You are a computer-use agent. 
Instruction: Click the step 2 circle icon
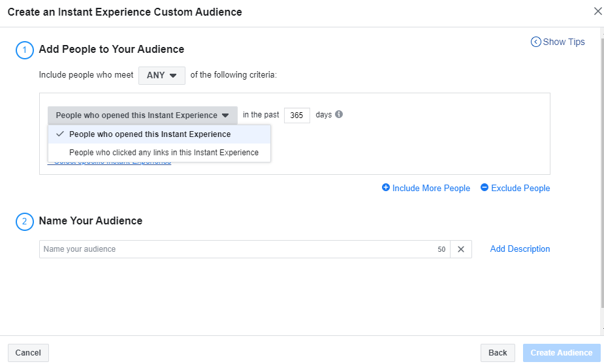24,222
